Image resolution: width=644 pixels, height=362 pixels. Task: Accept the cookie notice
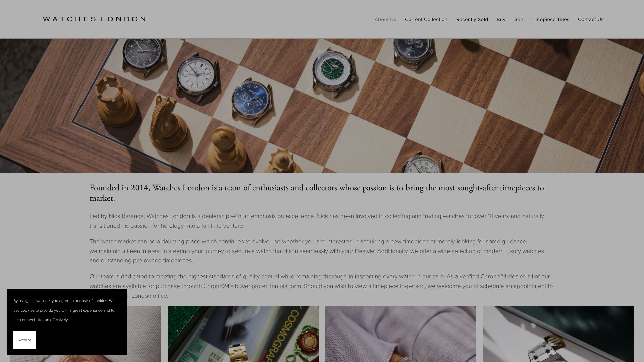click(x=24, y=340)
